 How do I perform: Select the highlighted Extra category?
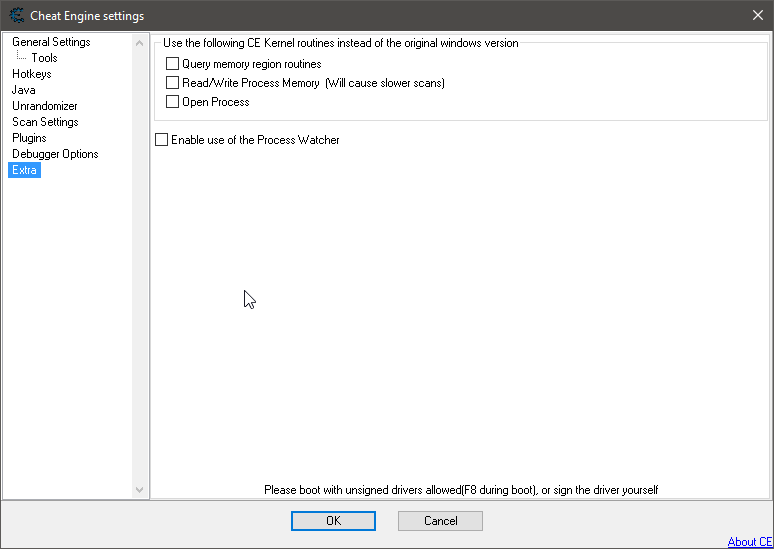(24, 170)
